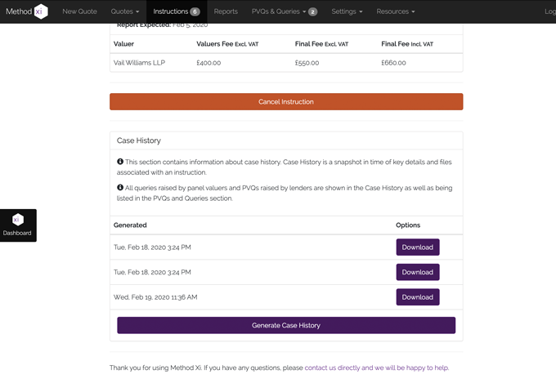This screenshot has width=556, height=392.
Task: Go to the Instructions tab
Action: click(x=177, y=11)
